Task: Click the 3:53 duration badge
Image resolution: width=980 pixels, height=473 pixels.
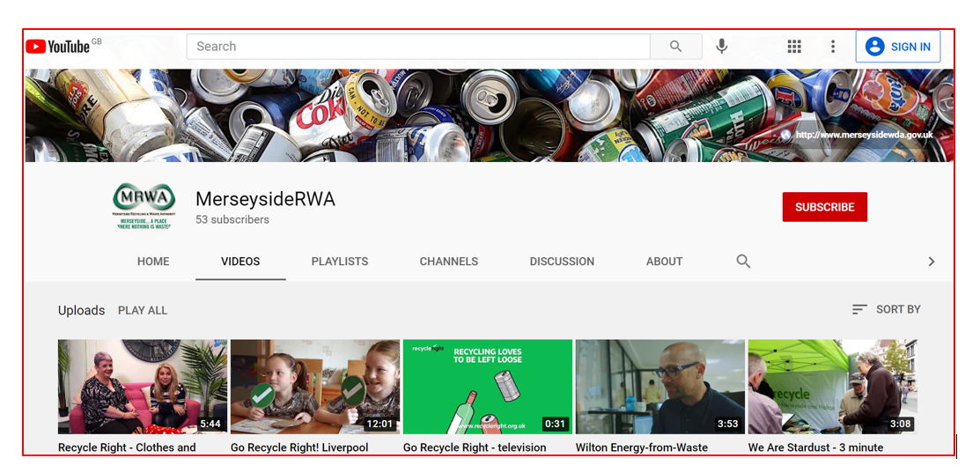Action: click(x=727, y=424)
